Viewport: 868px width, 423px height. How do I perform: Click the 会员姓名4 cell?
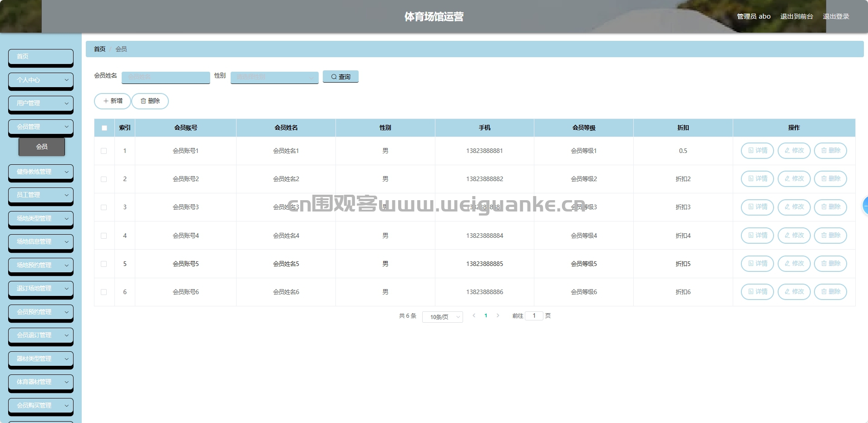point(286,236)
